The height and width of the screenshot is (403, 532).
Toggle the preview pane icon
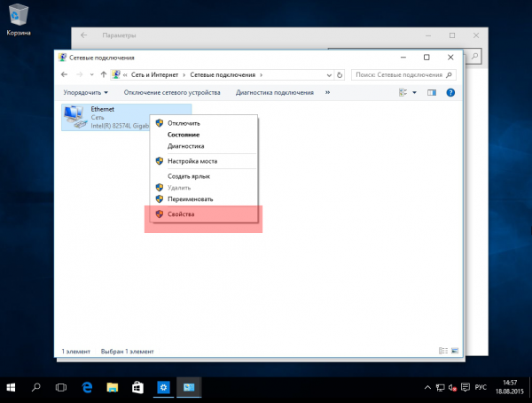tap(432, 92)
